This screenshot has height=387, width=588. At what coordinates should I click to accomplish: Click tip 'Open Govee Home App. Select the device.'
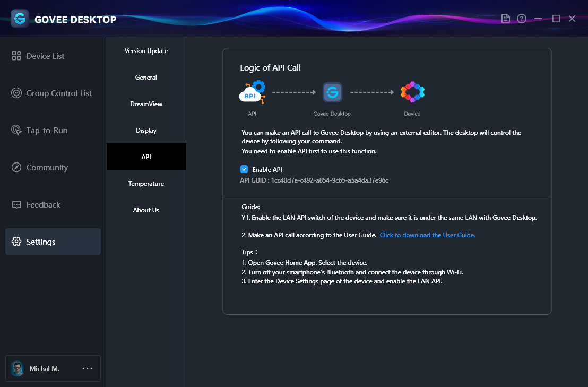tap(304, 262)
